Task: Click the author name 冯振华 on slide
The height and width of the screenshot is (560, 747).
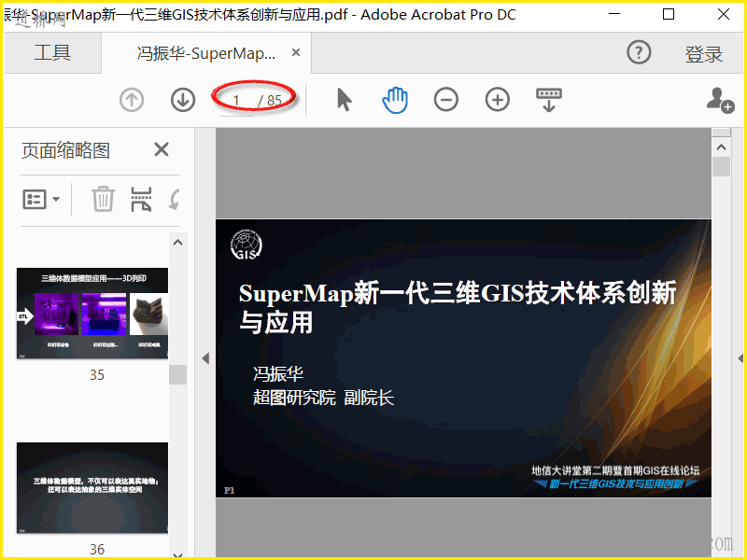Action: coord(278,374)
